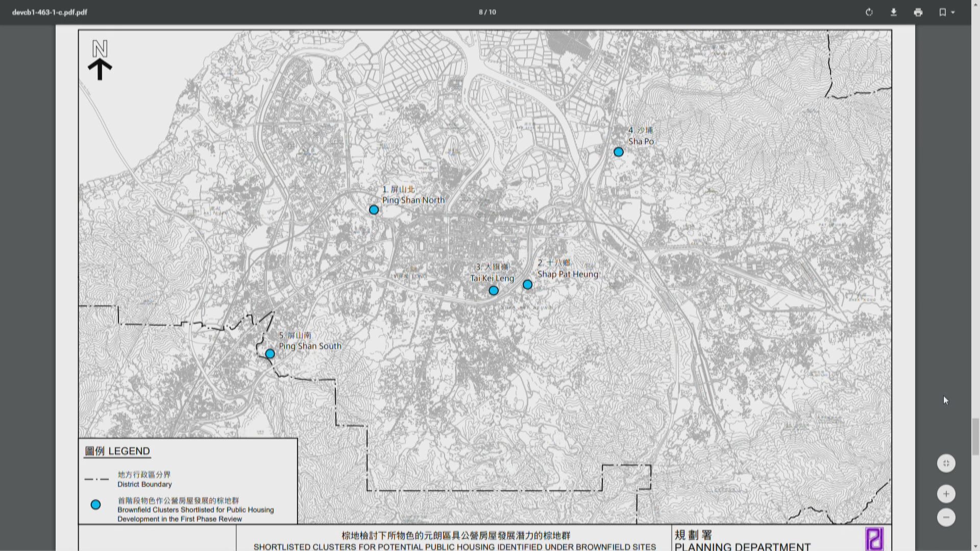The width and height of the screenshot is (980, 551).
Task: Download the PDF file
Action: coord(893,12)
